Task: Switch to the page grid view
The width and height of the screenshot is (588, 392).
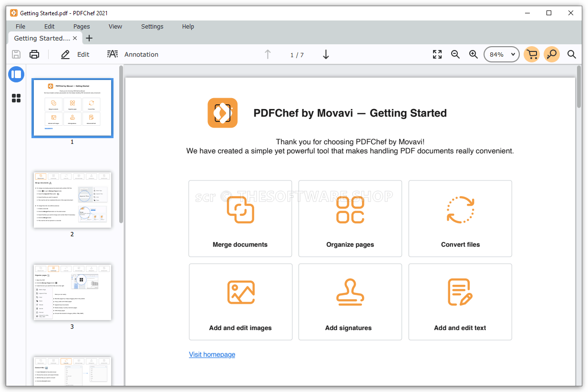Action: [x=16, y=98]
